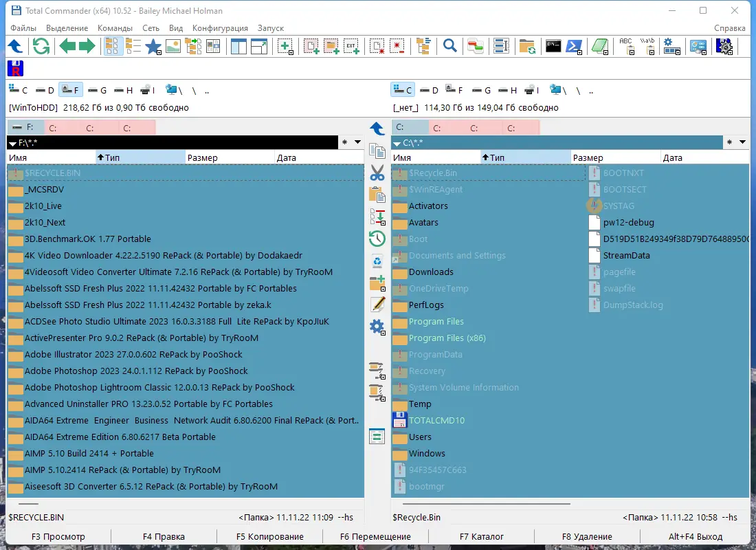Click F7 Каталог button
Image resolution: width=756 pixels, height=550 pixels.
(482, 536)
